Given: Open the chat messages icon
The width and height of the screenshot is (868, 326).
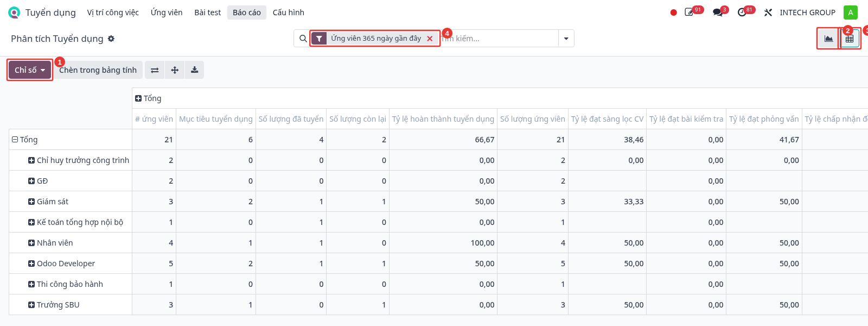Looking at the screenshot, I should 718,12.
